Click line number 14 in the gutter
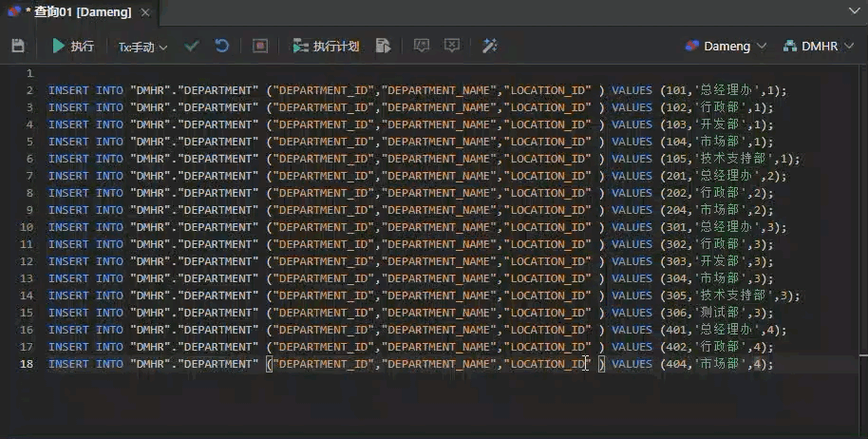This screenshot has width=868, height=439. [x=27, y=296]
